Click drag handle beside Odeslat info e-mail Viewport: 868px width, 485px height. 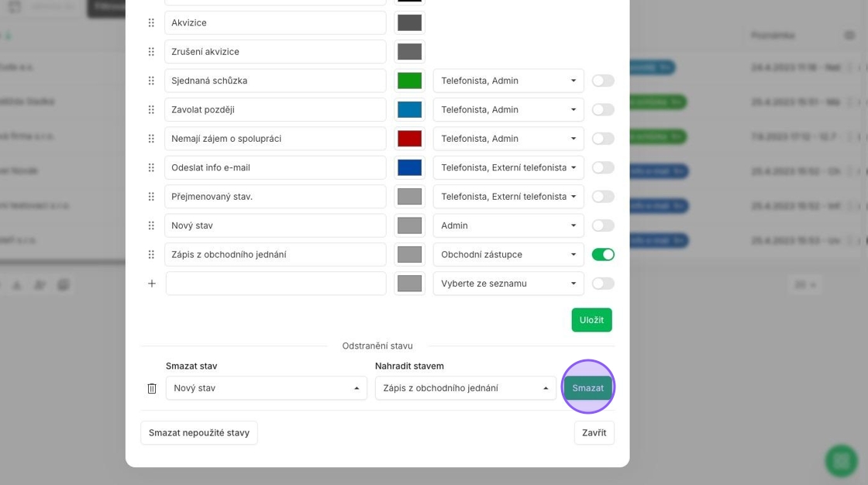coord(151,167)
